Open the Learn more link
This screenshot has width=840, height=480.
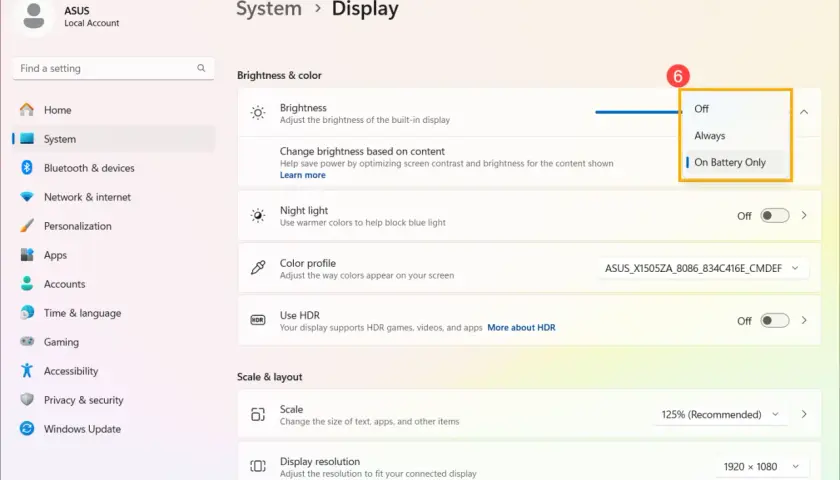coord(302,175)
